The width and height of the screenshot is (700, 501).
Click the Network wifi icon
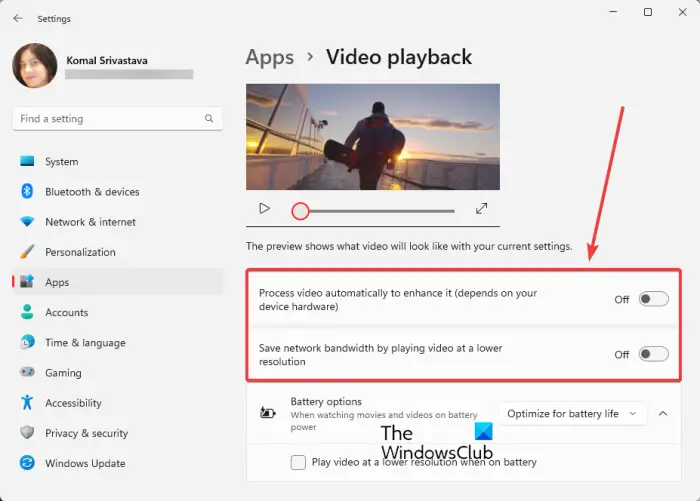click(27, 221)
